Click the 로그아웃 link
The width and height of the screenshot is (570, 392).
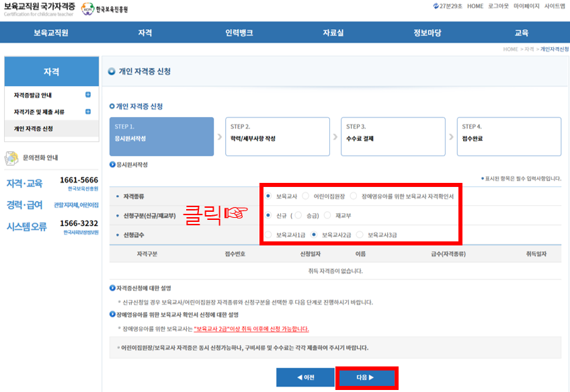[x=498, y=6]
